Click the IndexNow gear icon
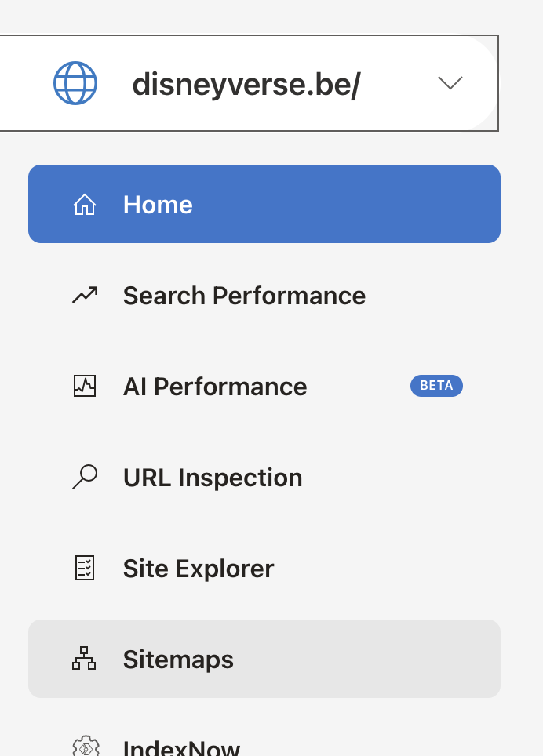The width and height of the screenshot is (543, 756). tap(84, 747)
